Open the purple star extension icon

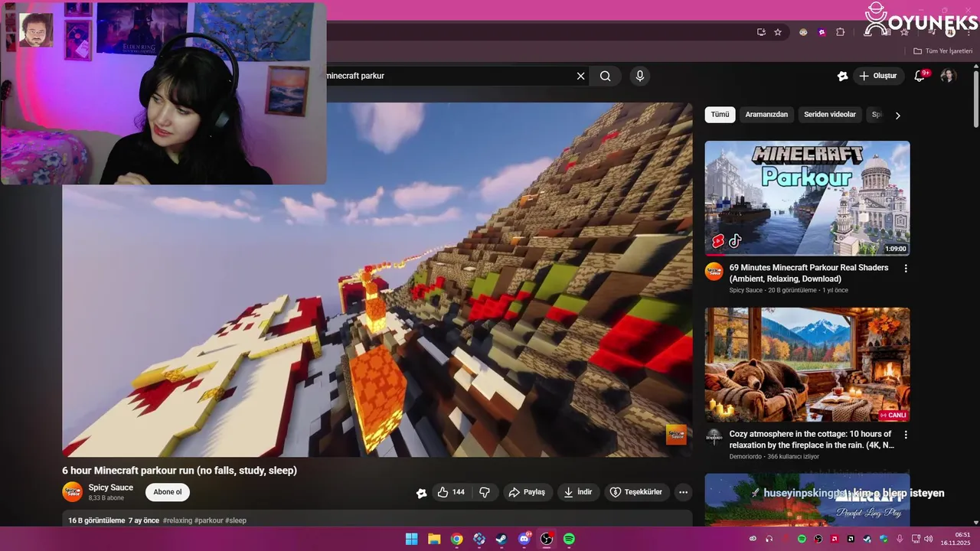point(822,32)
